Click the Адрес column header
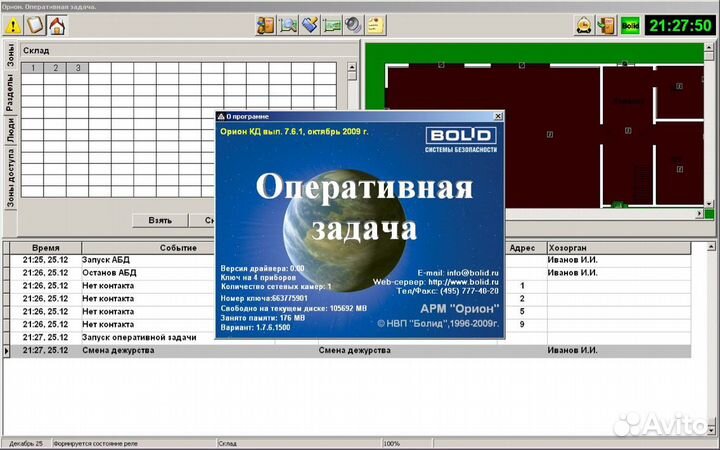Viewport: 720px width, 450px height. (523, 248)
